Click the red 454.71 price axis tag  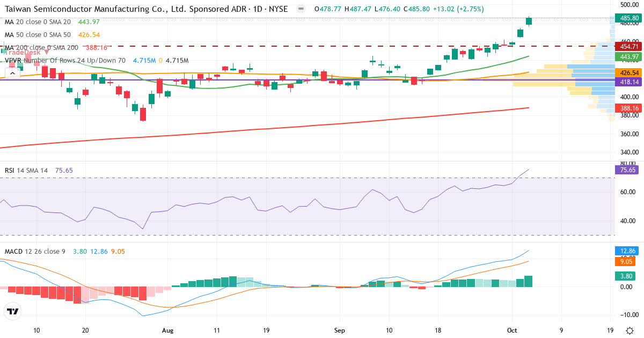(x=628, y=46)
